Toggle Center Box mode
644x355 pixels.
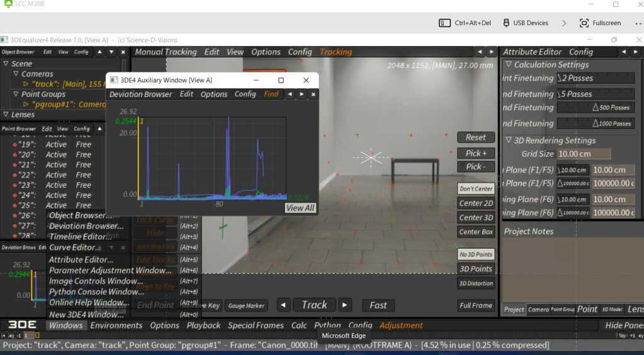(x=476, y=232)
